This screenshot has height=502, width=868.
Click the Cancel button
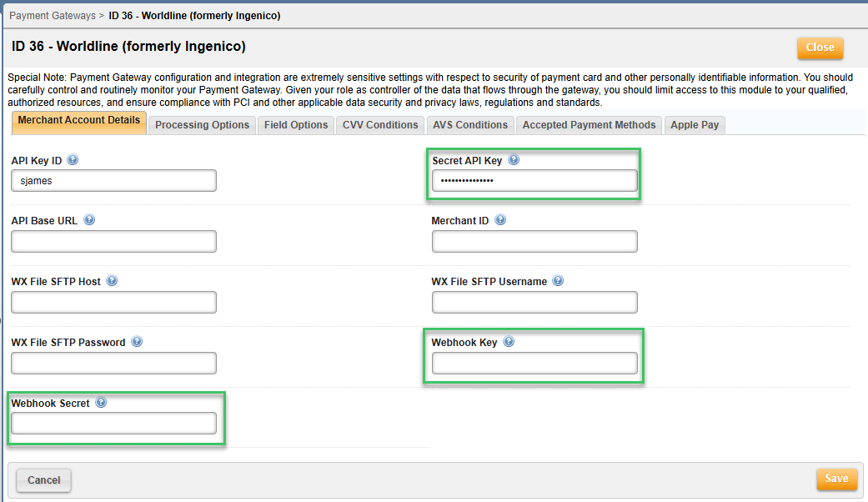43,480
